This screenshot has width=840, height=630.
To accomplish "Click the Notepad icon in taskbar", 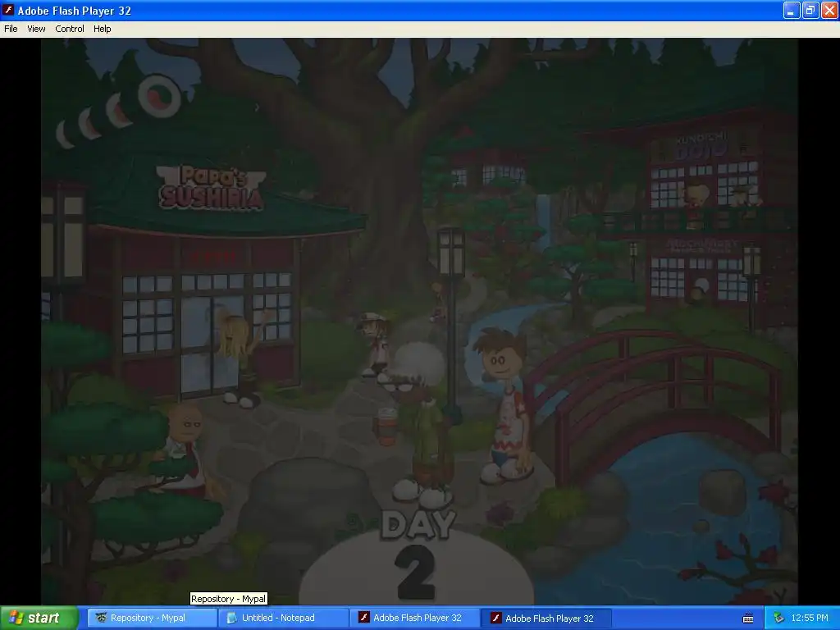I will [x=232, y=618].
